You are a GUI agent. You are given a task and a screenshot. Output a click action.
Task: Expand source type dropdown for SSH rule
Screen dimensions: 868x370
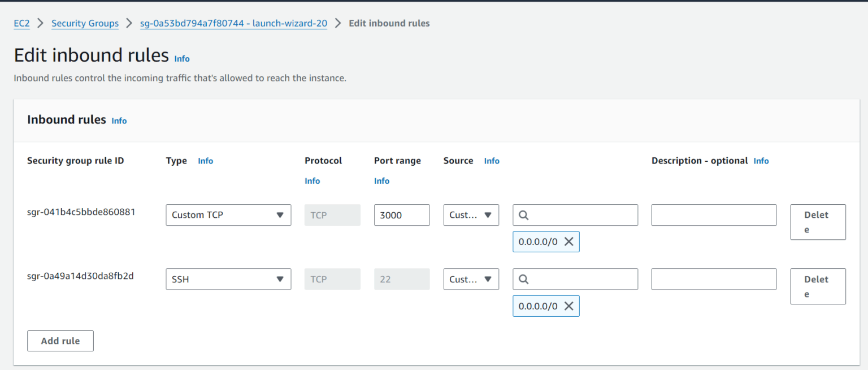pyautogui.click(x=471, y=279)
